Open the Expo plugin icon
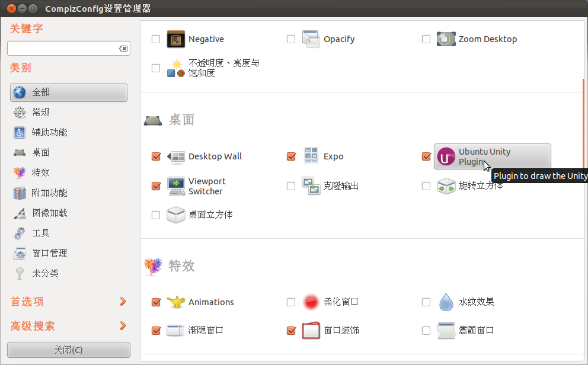 [311, 156]
